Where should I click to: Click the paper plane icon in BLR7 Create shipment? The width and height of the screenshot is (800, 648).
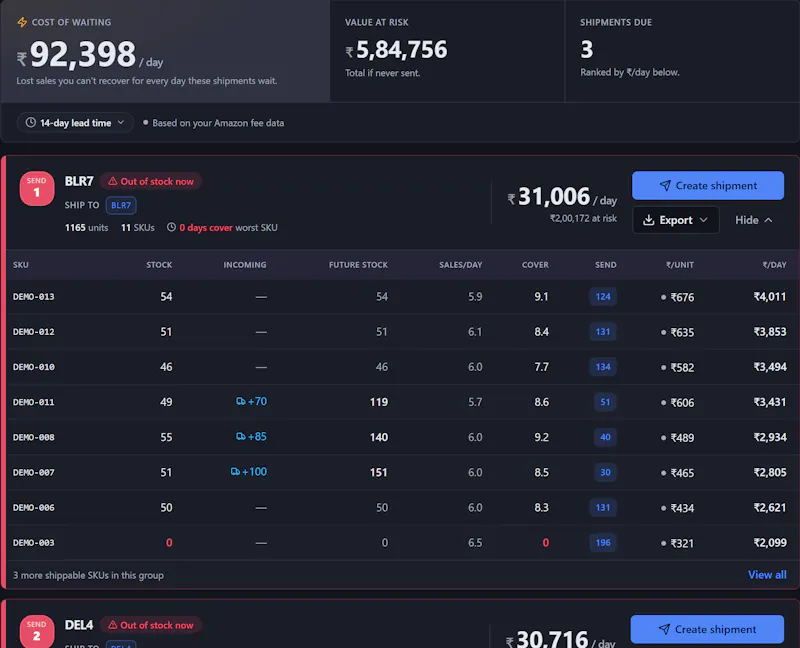click(x=665, y=185)
